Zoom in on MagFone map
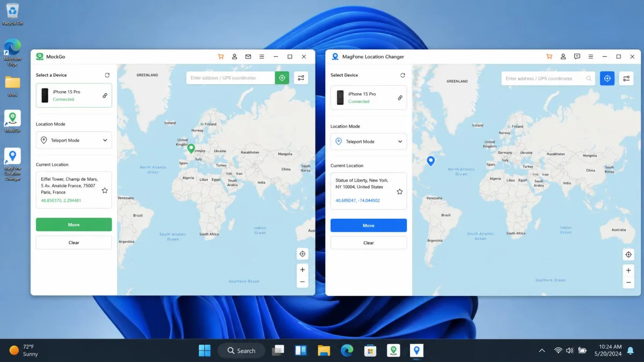Image resolution: width=644 pixels, height=362 pixels. pyautogui.click(x=628, y=270)
